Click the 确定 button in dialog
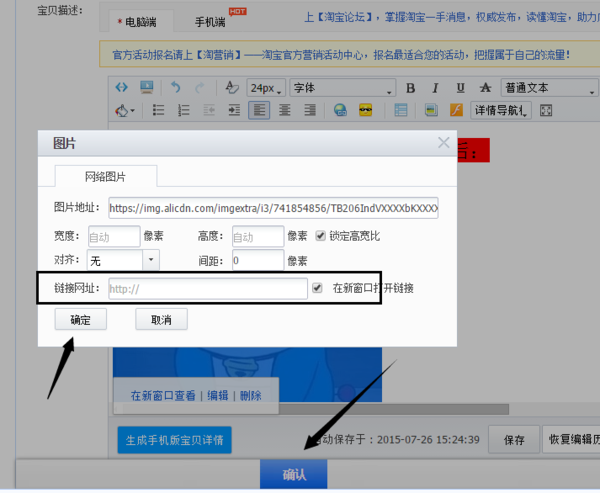600x493 pixels. pyautogui.click(x=80, y=320)
